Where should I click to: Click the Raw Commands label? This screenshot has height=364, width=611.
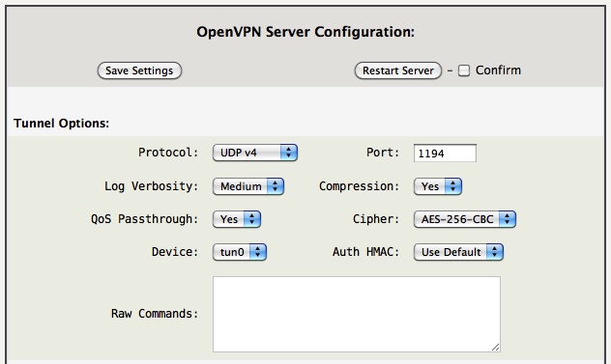coord(155,314)
